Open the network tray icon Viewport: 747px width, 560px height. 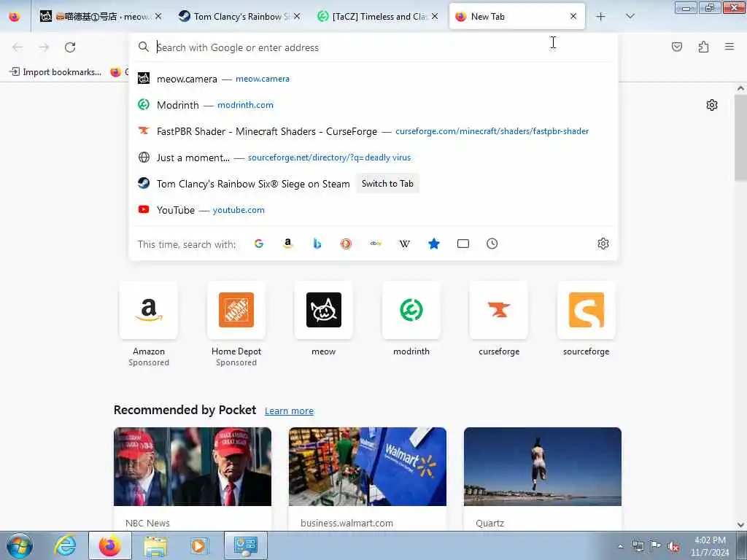point(638,546)
